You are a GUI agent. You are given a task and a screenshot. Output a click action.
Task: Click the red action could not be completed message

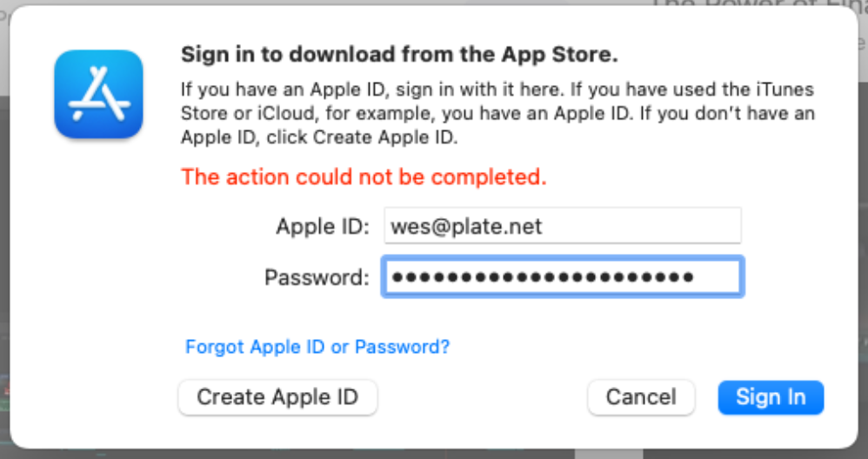[x=364, y=177]
